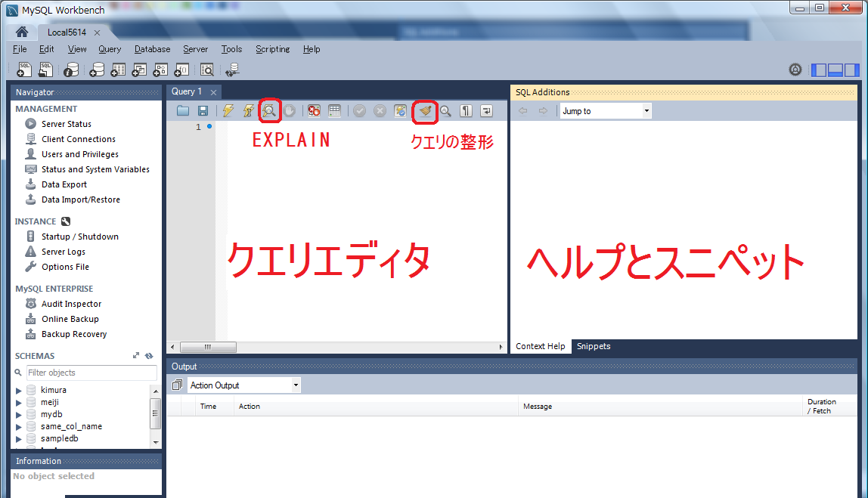868x498 pixels.
Task: Open the find panel in query editor
Action: [445, 110]
